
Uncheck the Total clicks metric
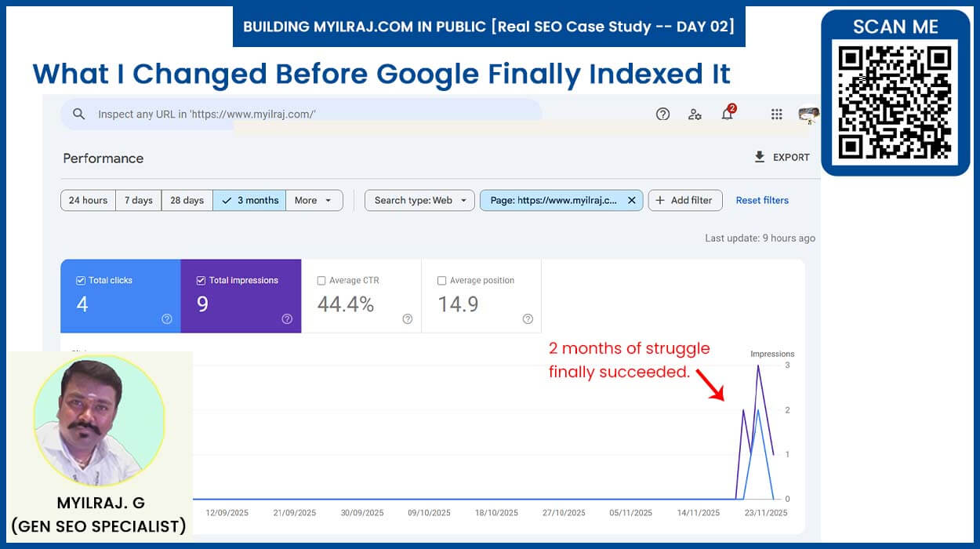[80, 279]
